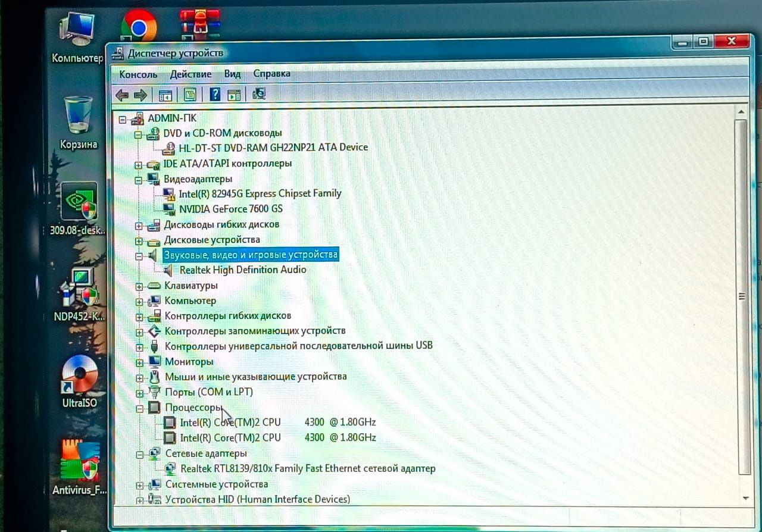
Task: Open the UltraISO desktop shortcut
Action: pos(79,381)
